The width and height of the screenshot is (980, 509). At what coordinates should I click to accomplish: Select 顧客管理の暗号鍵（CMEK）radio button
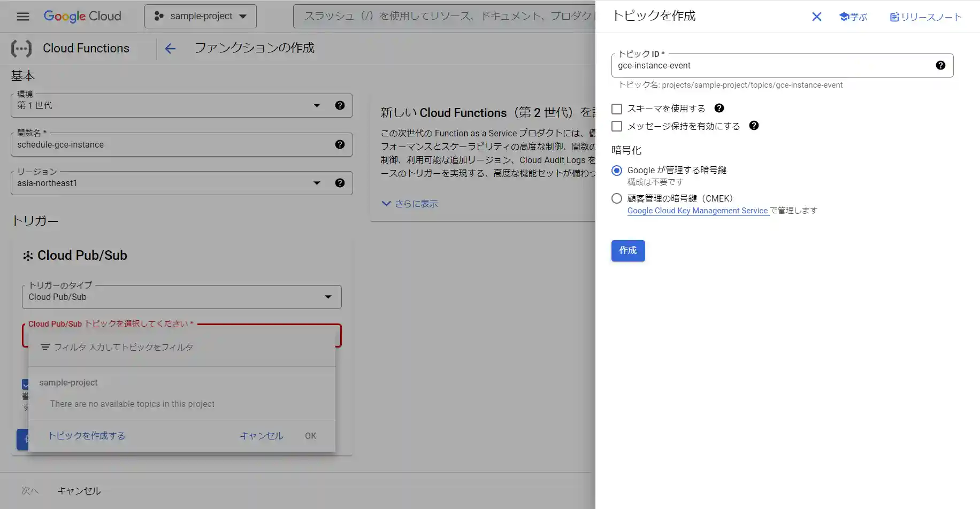[617, 198]
